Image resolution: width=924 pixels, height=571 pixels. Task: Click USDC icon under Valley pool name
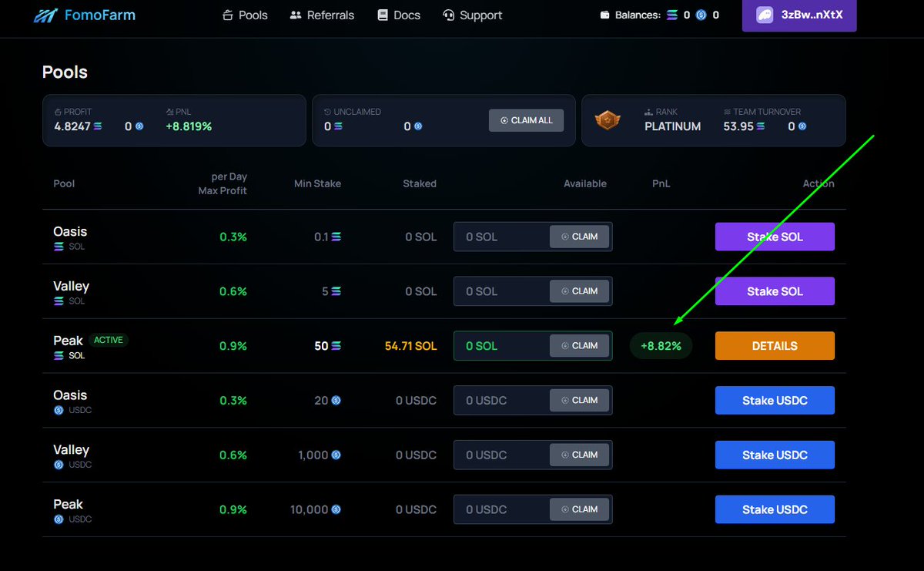59,465
